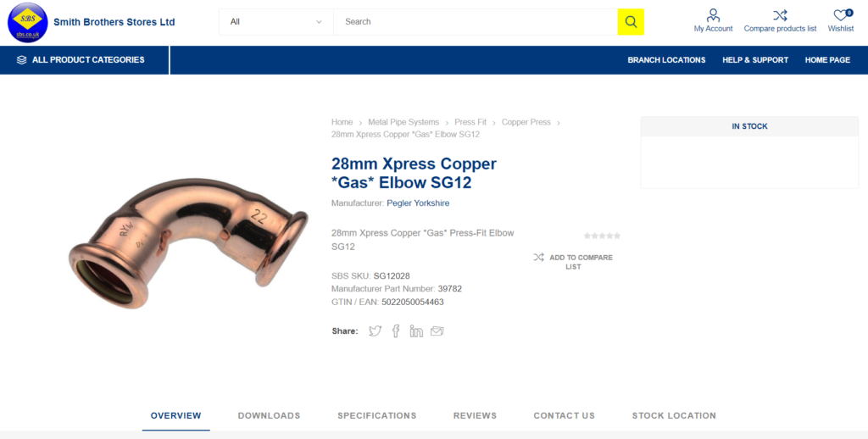Open Help & Support menu item

[x=755, y=60]
